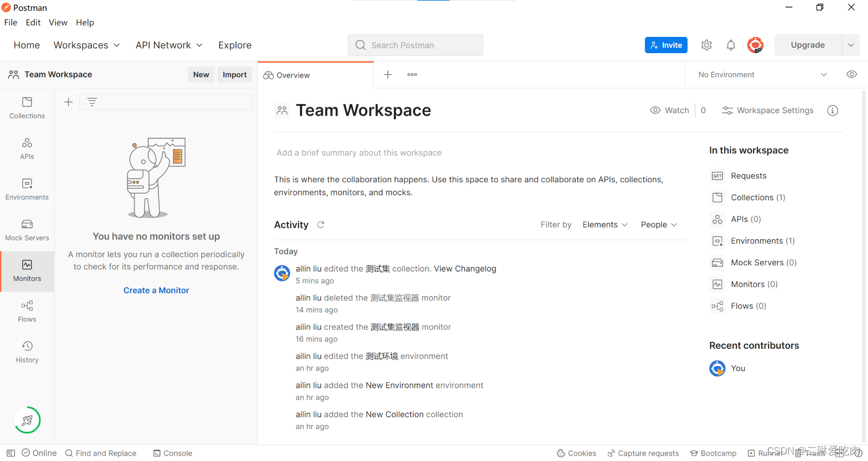Viewport: 868px width, 461px height.
Task: Open the user avatar menu
Action: click(755, 45)
